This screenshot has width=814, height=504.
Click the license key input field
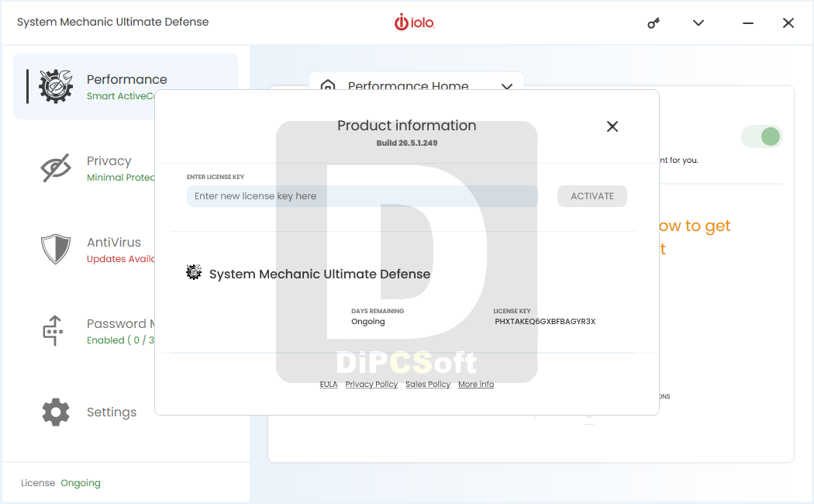[x=362, y=196]
